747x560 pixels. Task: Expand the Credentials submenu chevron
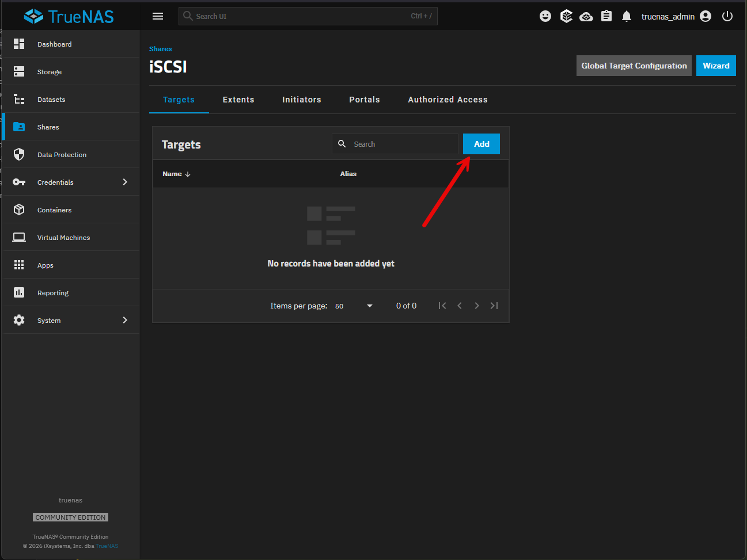(x=125, y=182)
